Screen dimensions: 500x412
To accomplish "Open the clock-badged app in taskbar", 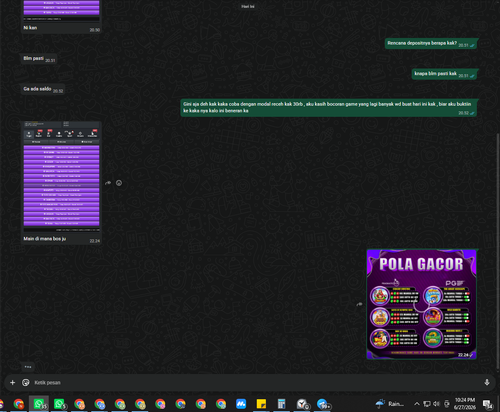I will coord(302,404).
